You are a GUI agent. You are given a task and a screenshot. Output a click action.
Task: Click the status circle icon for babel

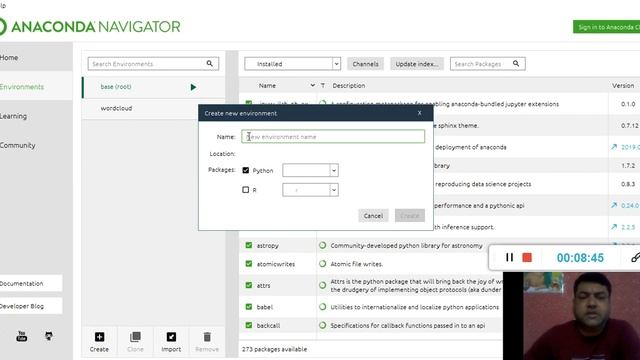coord(322,307)
